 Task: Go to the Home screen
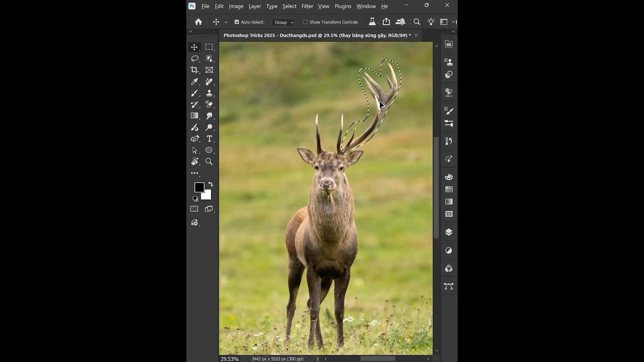198,22
